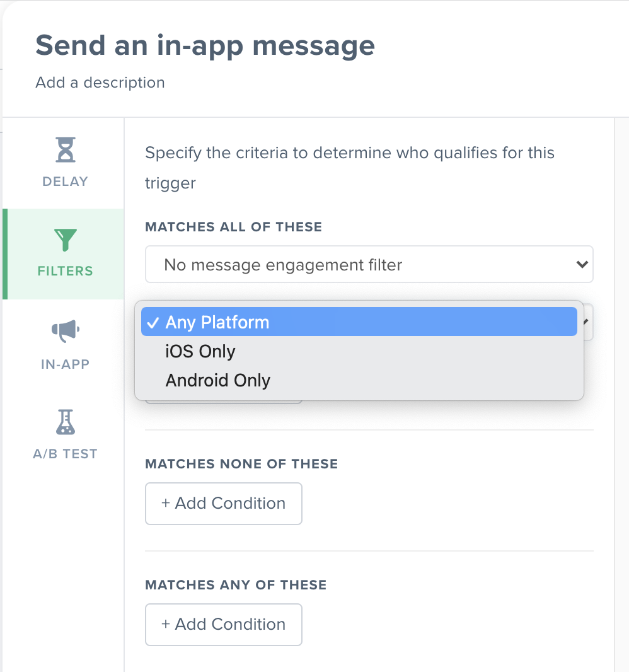629x672 pixels.
Task: Add Condition under Matches Any of These
Action: 224,625
